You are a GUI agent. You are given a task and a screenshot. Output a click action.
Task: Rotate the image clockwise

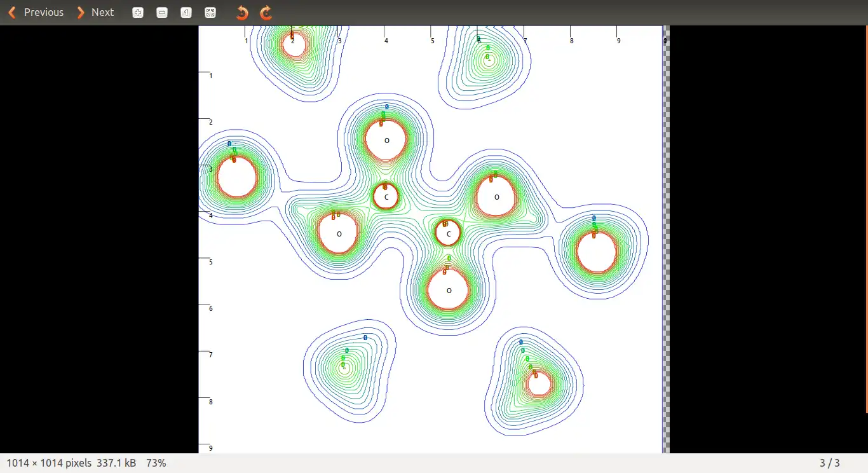click(266, 13)
